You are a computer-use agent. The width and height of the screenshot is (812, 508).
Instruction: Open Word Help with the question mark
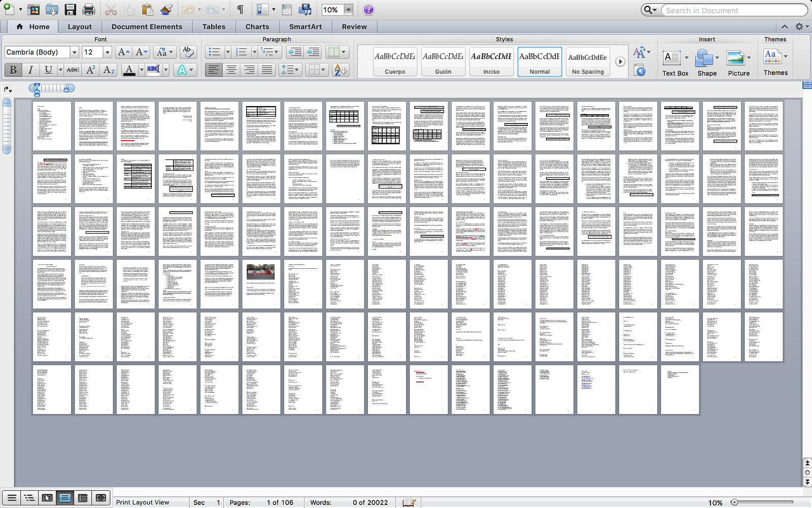368,10
